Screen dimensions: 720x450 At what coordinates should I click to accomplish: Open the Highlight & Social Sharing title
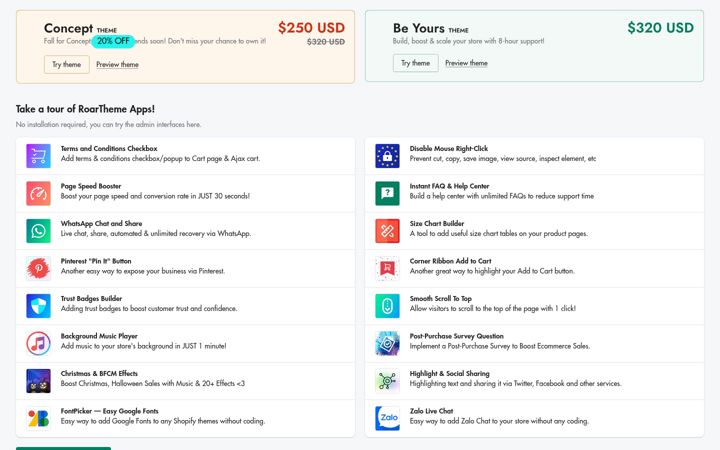click(x=450, y=373)
